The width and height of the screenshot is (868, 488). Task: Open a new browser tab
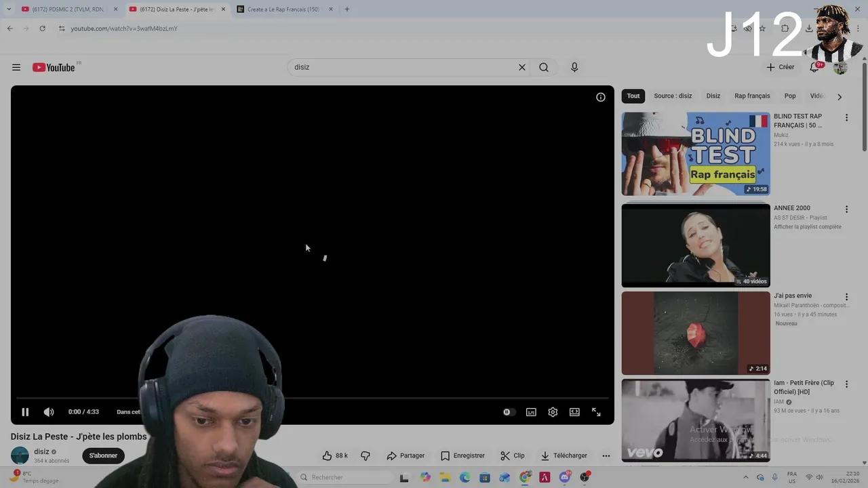coord(347,9)
